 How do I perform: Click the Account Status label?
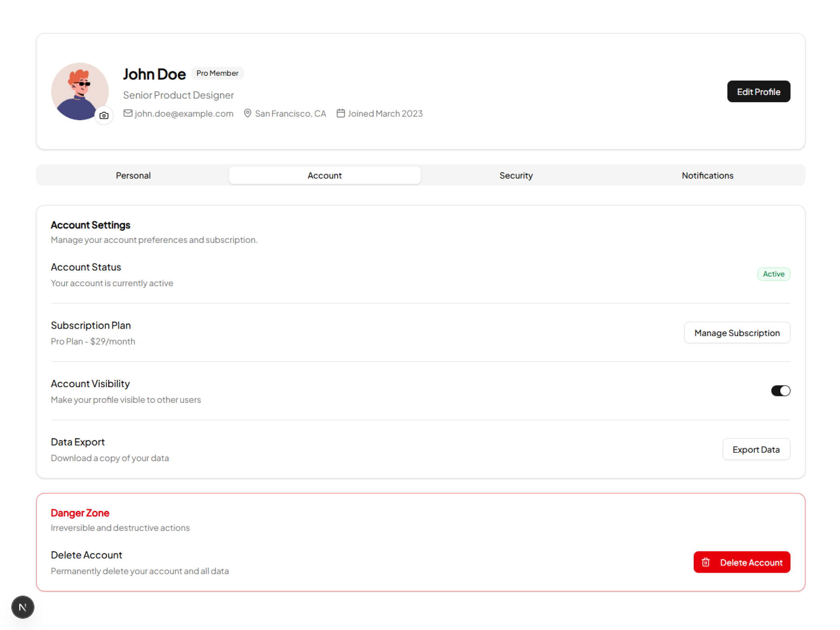pyautogui.click(x=86, y=267)
